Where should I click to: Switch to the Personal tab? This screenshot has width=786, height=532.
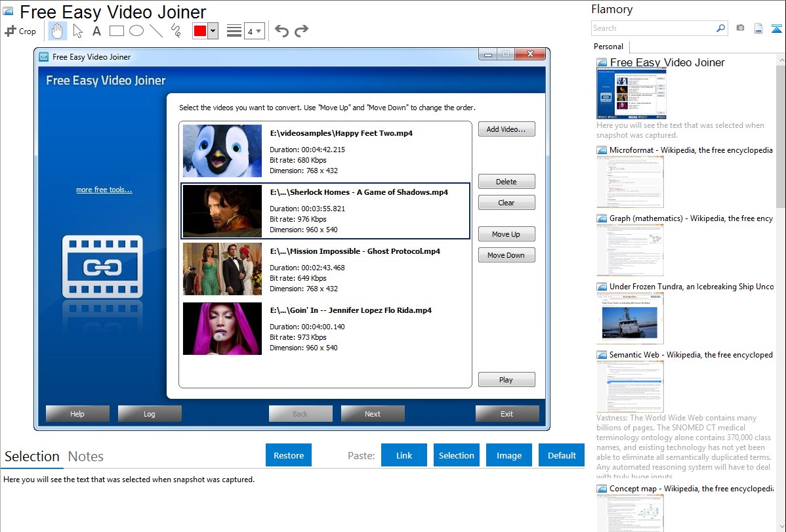click(x=609, y=47)
